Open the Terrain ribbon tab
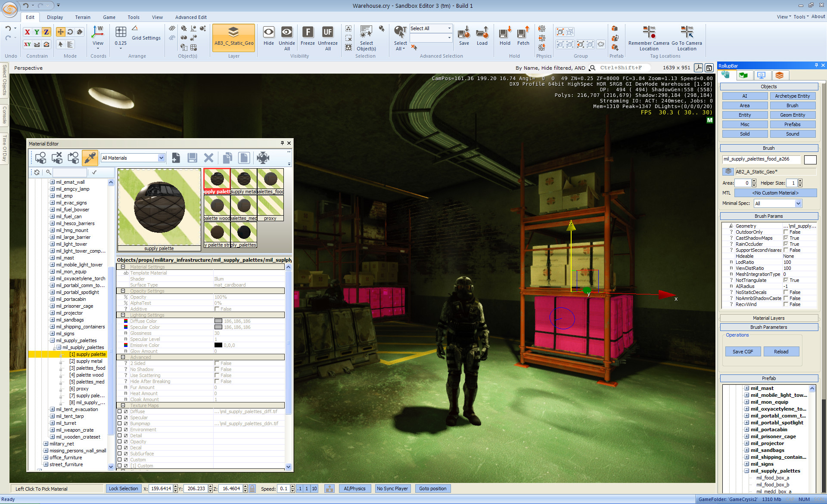 point(83,17)
